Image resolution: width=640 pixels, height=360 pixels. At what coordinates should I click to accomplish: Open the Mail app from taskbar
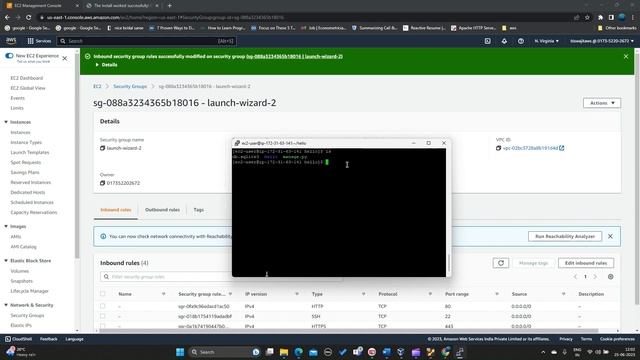[313, 352]
